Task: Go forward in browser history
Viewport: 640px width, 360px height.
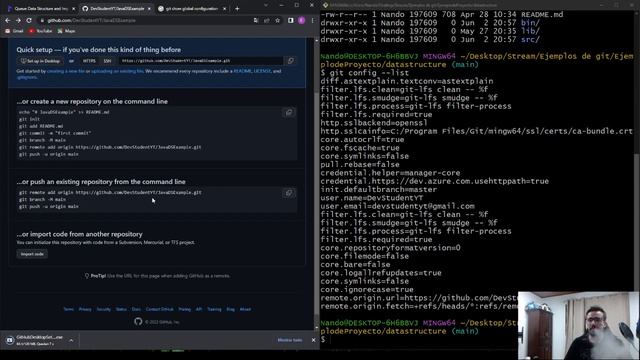Action: point(18,20)
